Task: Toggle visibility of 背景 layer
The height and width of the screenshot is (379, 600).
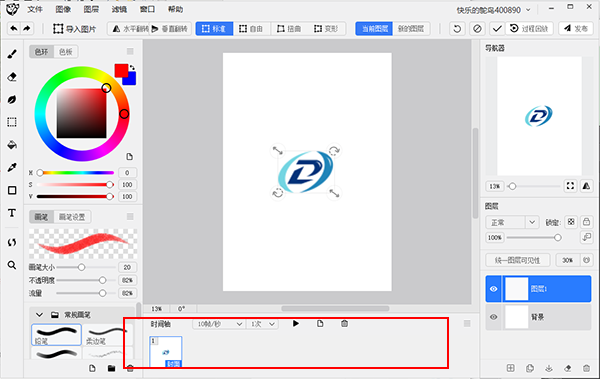Action: [494, 317]
